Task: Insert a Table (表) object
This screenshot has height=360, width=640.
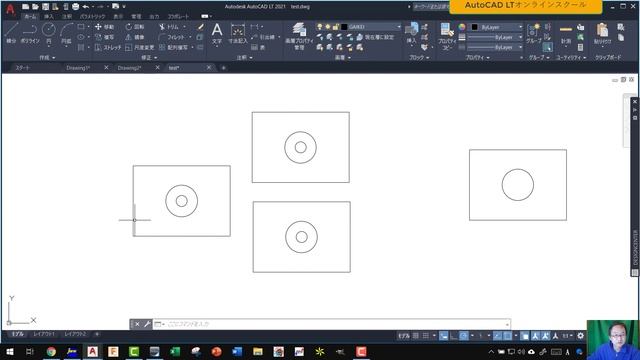Action: point(258,47)
